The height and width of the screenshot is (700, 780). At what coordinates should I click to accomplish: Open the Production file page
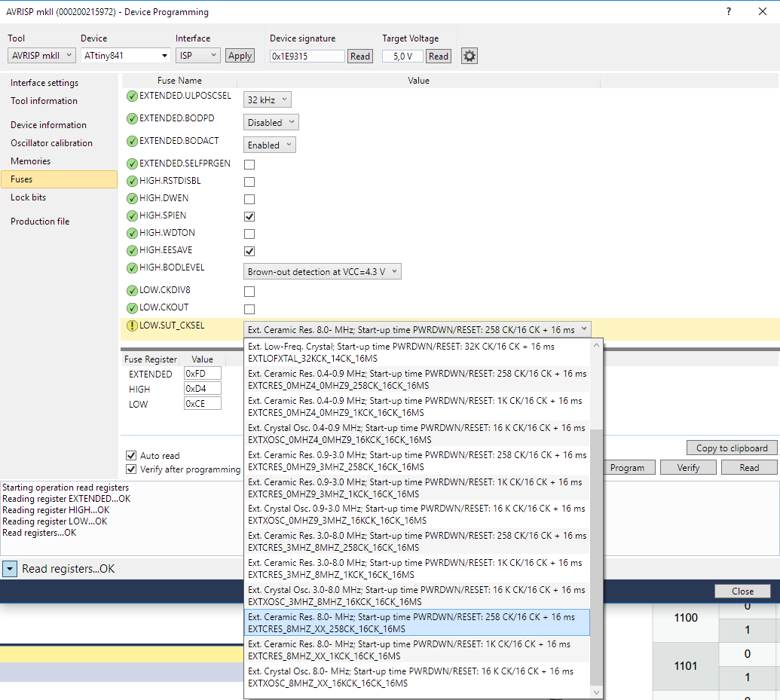click(x=40, y=221)
